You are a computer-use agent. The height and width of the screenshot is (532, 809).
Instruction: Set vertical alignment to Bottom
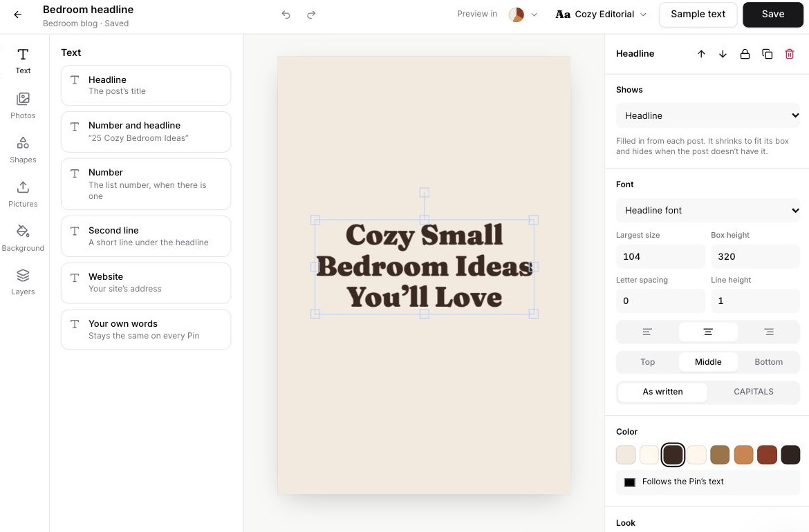click(x=769, y=362)
